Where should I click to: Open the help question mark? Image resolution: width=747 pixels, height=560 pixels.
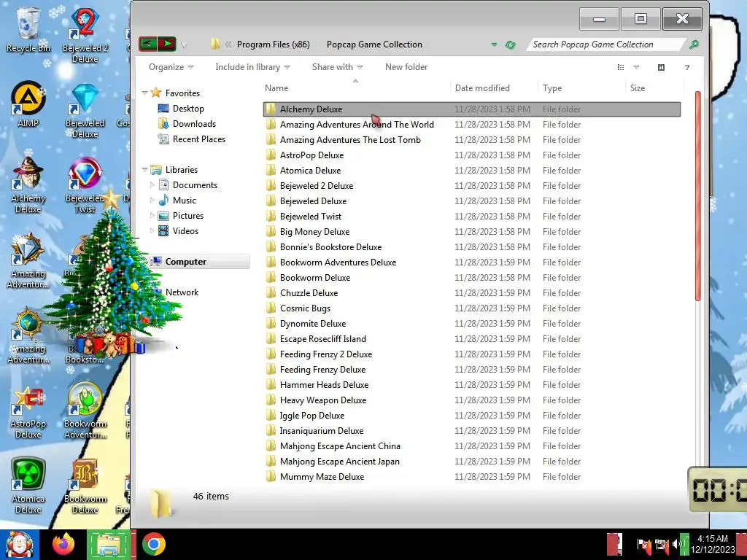(687, 67)
